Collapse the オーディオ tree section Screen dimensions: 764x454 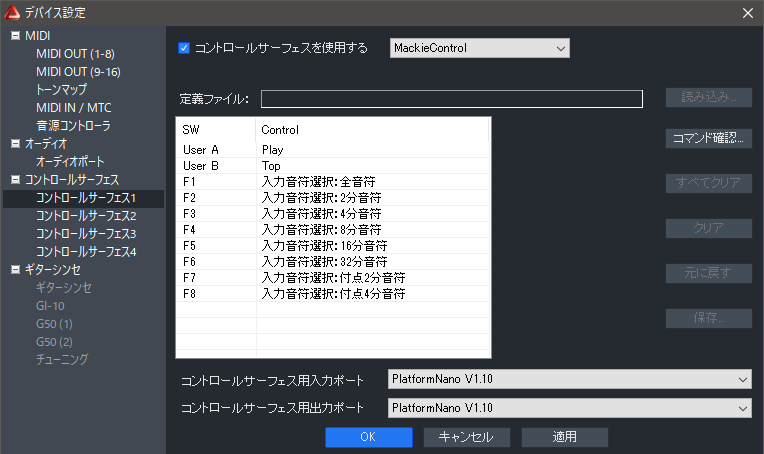pyautogui.click(x=16, y=144)
